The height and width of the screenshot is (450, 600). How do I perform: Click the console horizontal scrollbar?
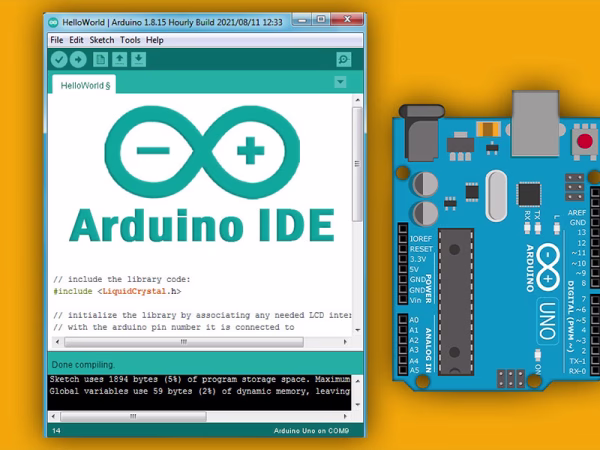[200, 412]
